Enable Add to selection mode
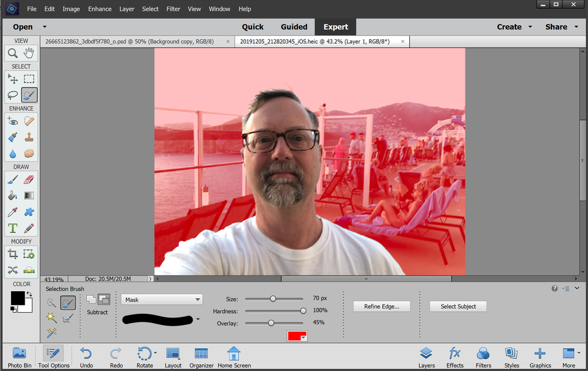588x371 pixels. (x=91, y=299)
